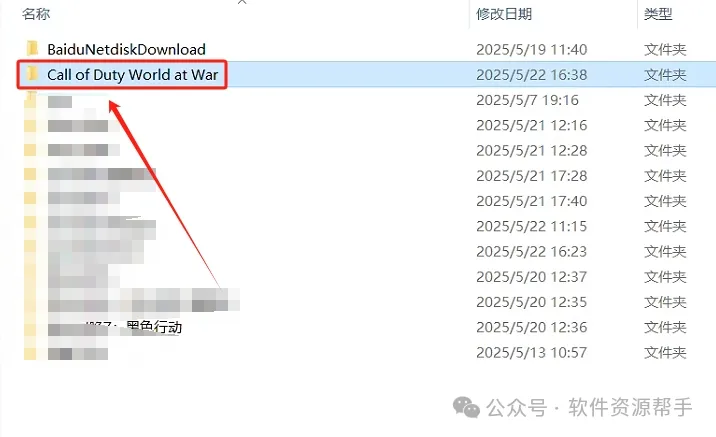Select the row dated 2025/5/22 11:15

(358, 226)
